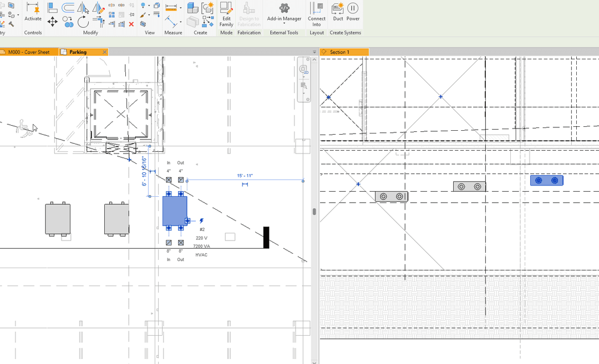
Task: Click the Array tool
Action: (111, 15)
